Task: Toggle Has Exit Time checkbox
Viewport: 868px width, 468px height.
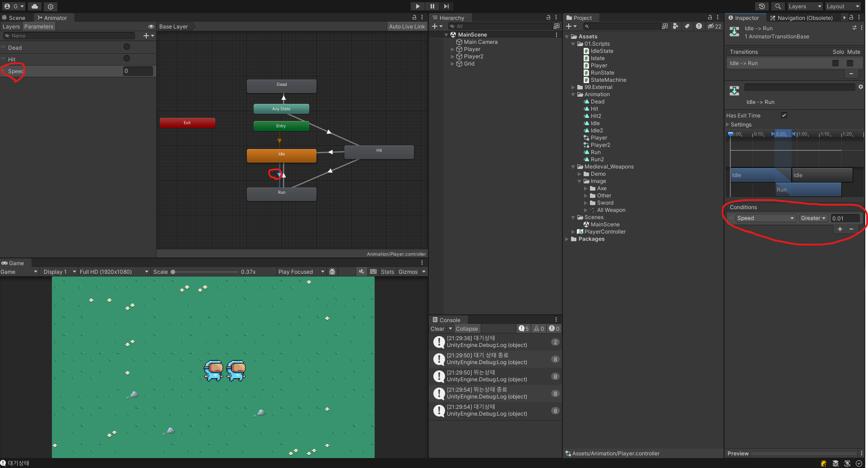Action: 784,115
